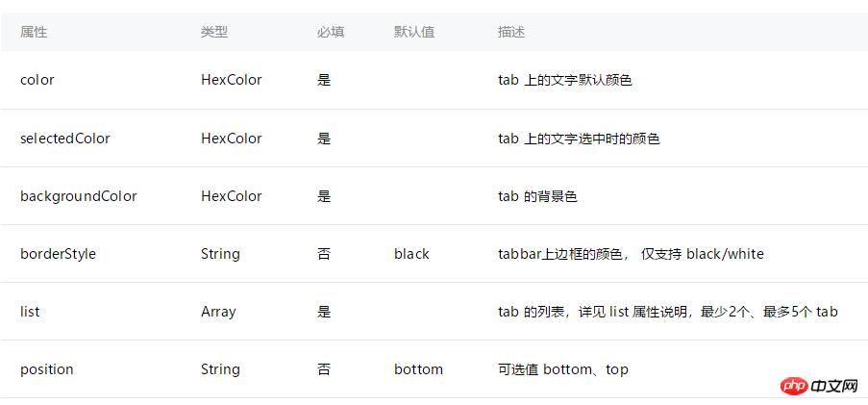Select the list property name cell
The height and width of the screenshot is (405, 868).
coord(30,312)
